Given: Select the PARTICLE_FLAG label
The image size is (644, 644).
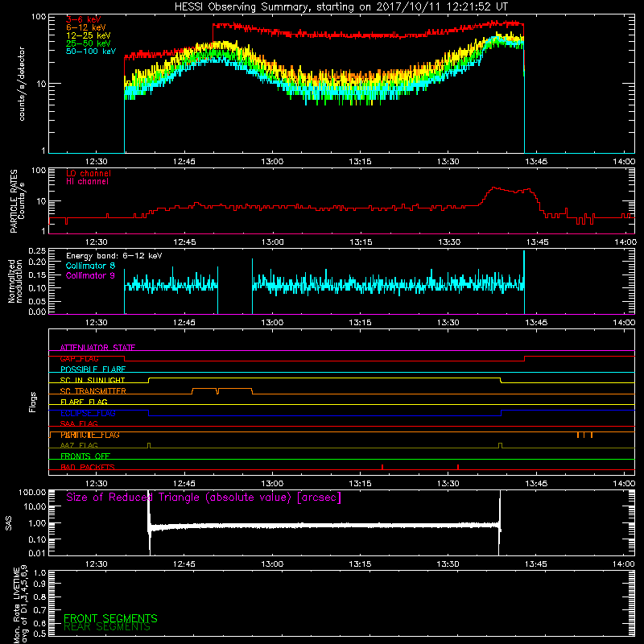Looking at the screenshot, I should tap(90, 435).
